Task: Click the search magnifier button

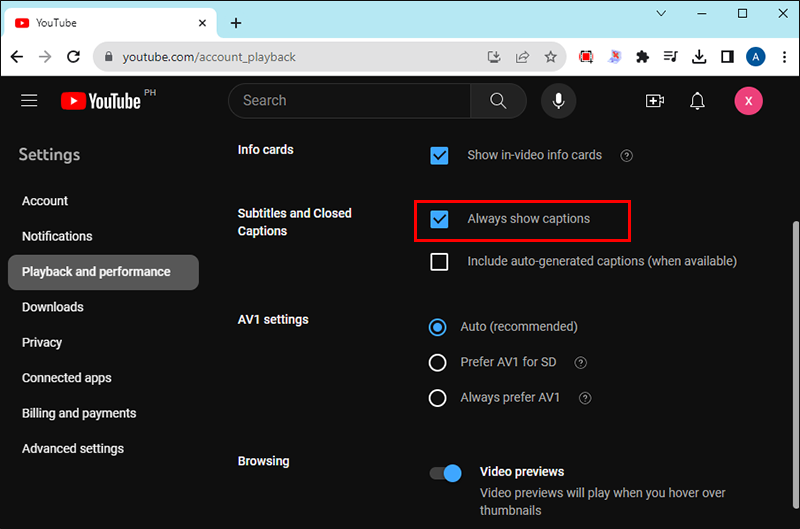Action: tap(498, 101)
